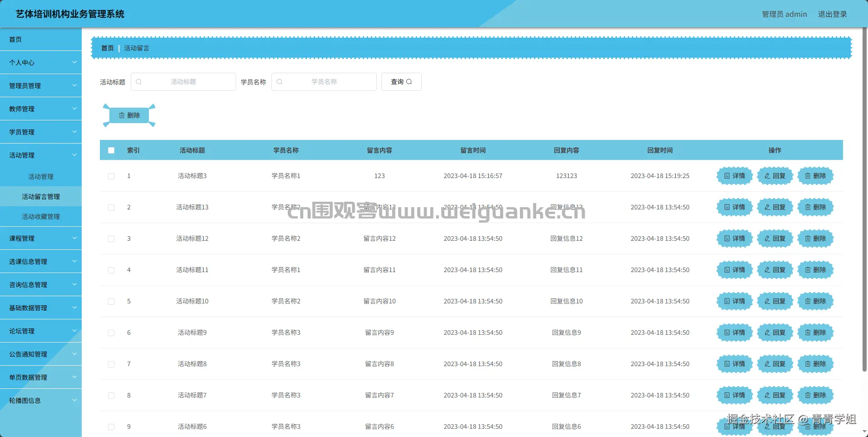Open 详情 for 活动标题8 row
This screenshot has height=437, width=868.
[x=735, y=364]
